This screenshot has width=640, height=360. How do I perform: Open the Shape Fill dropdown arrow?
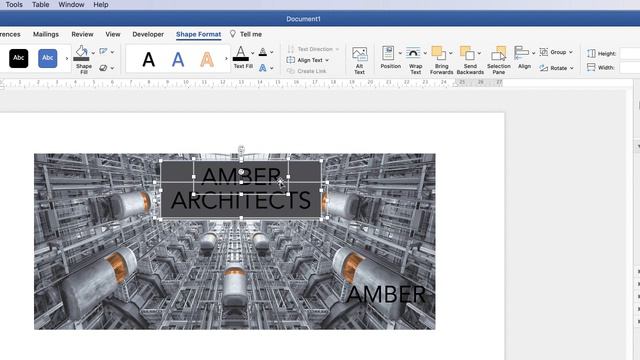click(93, 53)
